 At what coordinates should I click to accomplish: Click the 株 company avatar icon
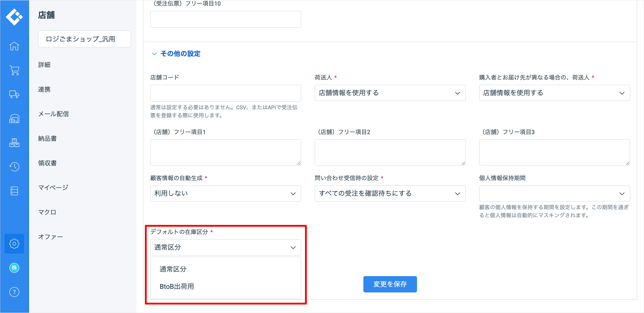tap(14, 268)
